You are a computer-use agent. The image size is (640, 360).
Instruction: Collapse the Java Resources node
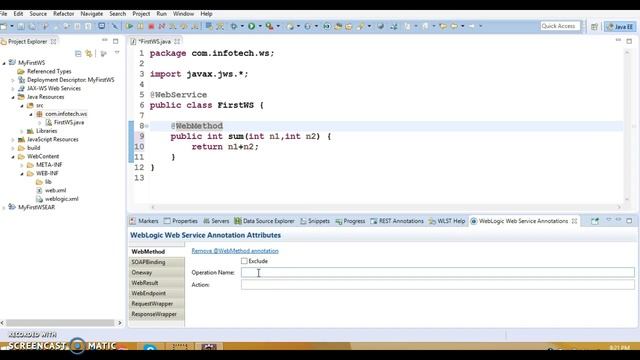click(x=13, y=97)
